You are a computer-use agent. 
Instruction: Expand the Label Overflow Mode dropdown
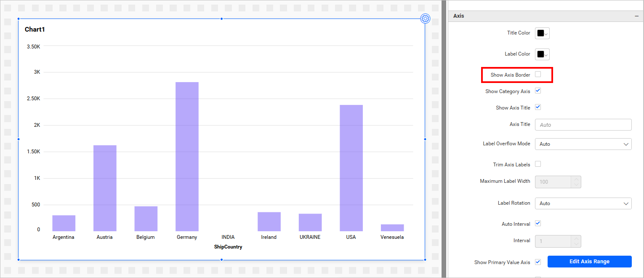tap(583, 144)
